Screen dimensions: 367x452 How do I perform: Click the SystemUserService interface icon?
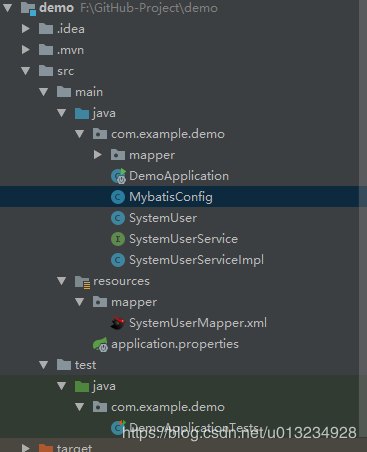pyautogui.click(x=118, y=239)
